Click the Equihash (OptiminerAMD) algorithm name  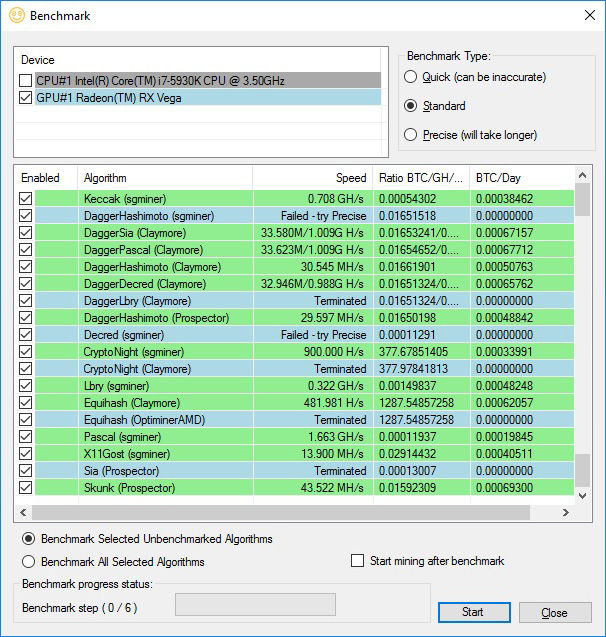(x=145, y=419)
